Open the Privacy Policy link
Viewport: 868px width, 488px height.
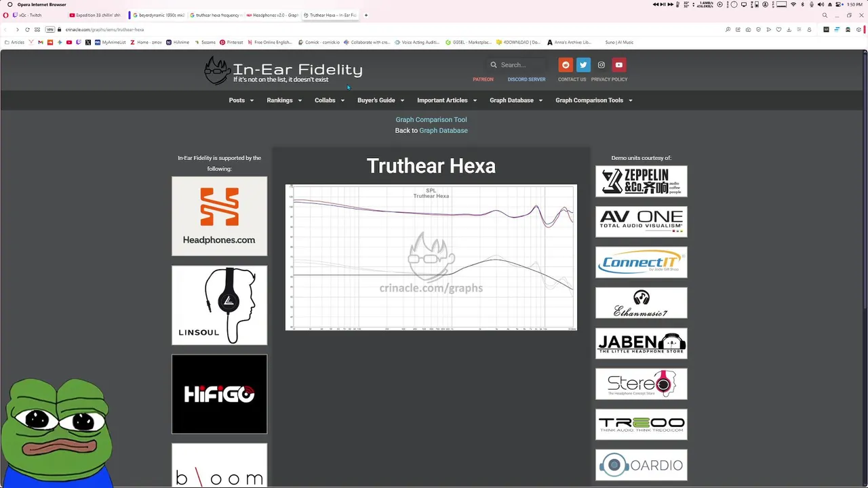(x=609, y=79)
